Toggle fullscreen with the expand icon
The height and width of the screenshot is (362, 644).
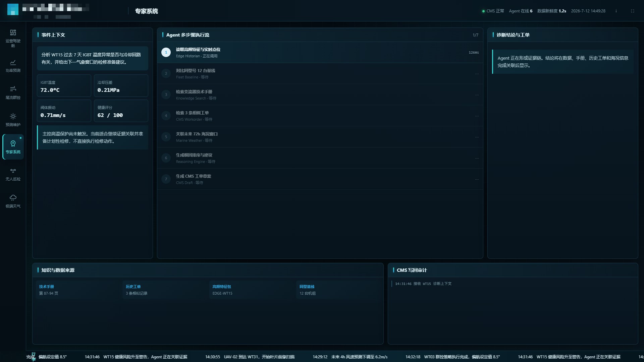pyautogui.click(x=633, y=11)
